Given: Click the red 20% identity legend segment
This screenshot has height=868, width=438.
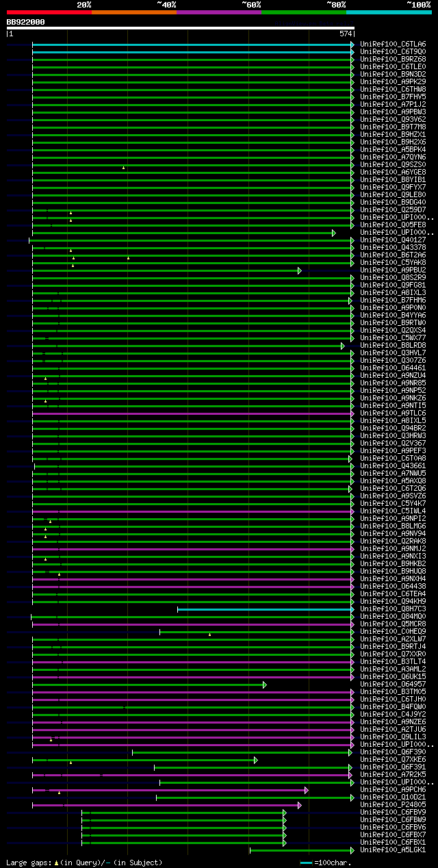Looking at the screenshot, I should 49,12.
